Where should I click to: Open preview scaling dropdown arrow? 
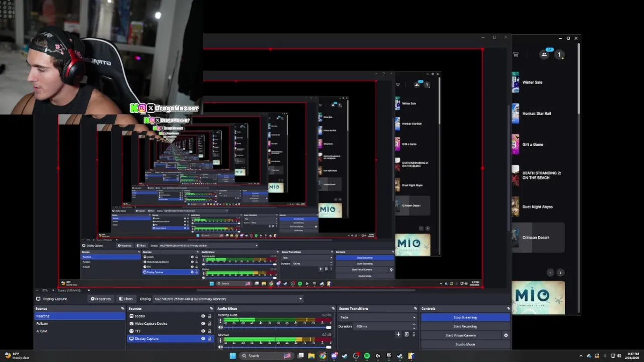[x=89, y=290]
